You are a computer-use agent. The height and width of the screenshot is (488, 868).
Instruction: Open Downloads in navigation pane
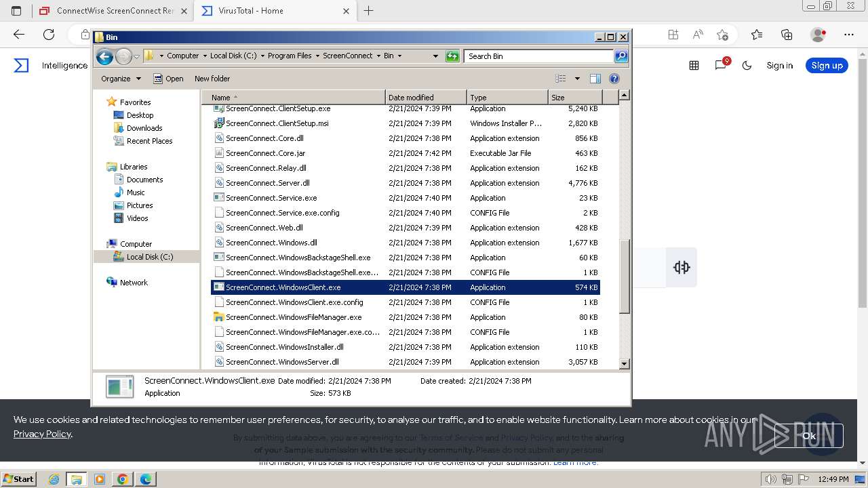[144, 128]
